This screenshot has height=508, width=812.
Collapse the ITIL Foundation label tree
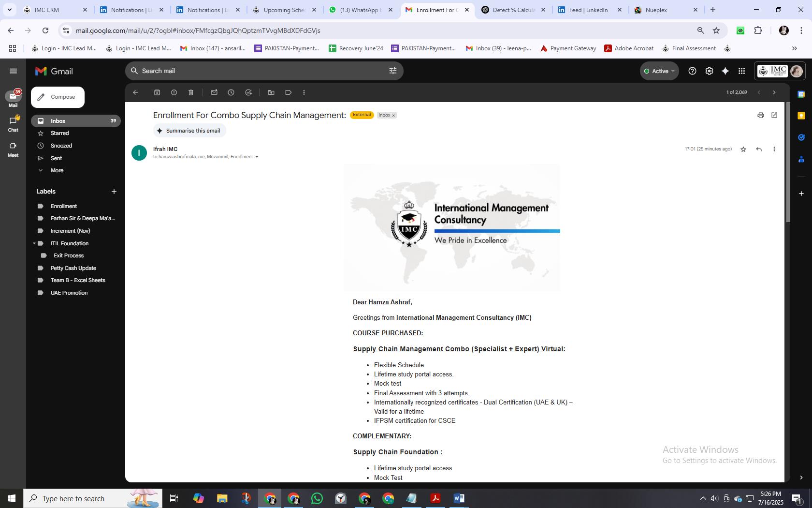[x=34, y=243]
